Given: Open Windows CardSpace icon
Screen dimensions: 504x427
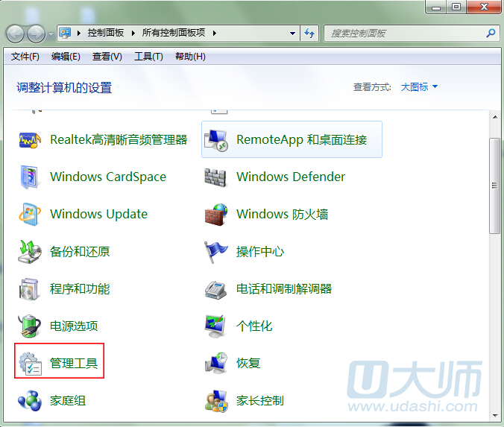Looking at the screenshot, I should click(30, 177).
